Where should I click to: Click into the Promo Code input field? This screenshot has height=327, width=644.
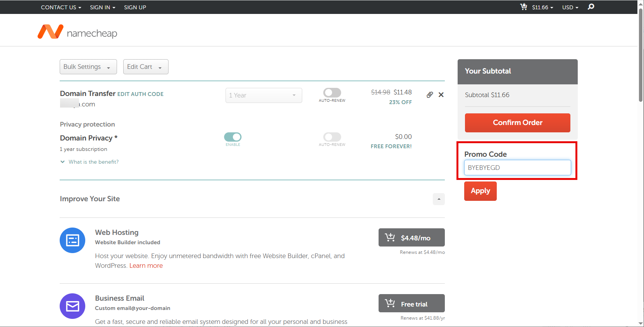(518, 168)
